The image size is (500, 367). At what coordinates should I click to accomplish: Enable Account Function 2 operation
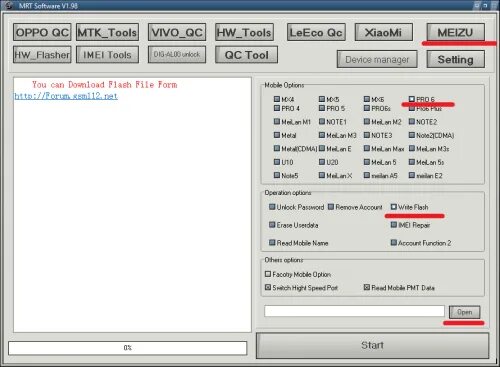(394, 243)
